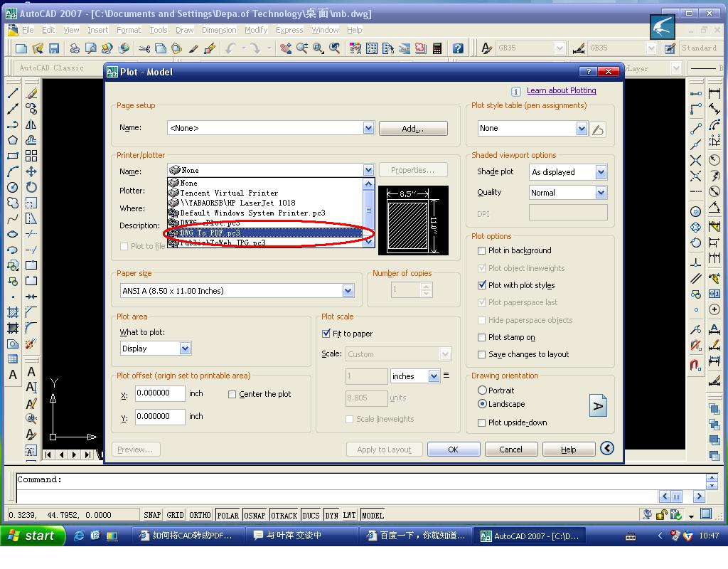Select the Circle draw tool
Screen dimensions: 728x569
point(13,187)
